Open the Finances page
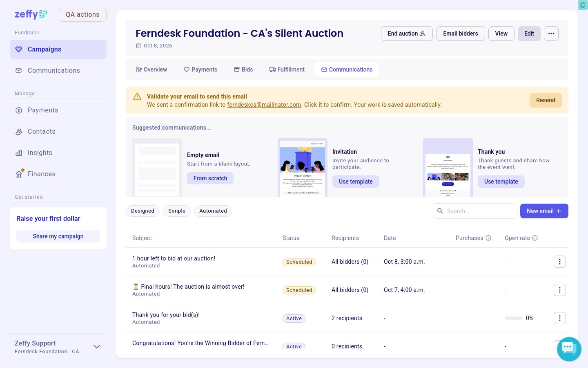Screen dimensions: 588x368 pos(58,174)
